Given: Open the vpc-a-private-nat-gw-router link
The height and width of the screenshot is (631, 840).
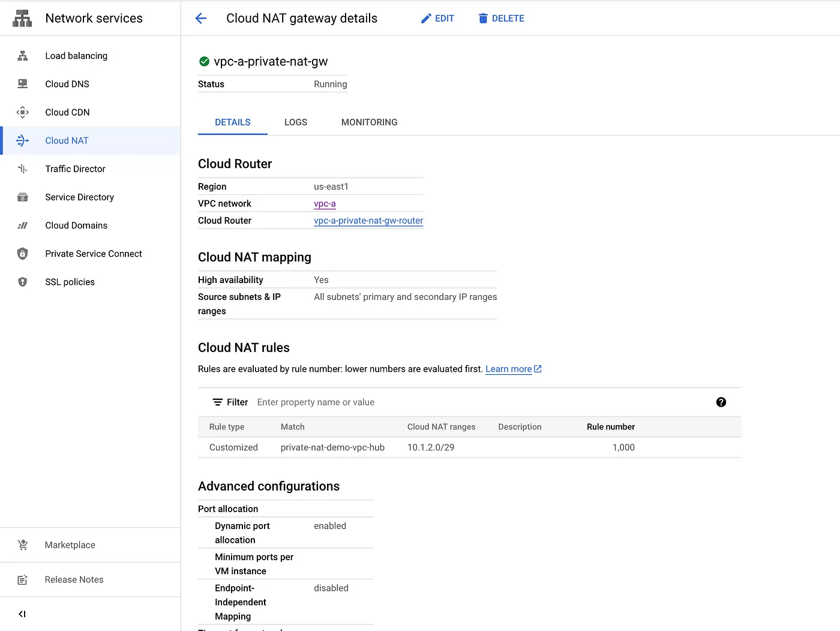Looking at the screenshot, I should pos(368,221).
